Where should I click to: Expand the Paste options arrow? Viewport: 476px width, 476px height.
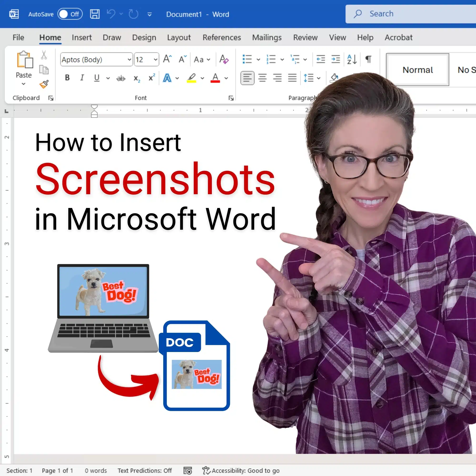pos(24,84)
